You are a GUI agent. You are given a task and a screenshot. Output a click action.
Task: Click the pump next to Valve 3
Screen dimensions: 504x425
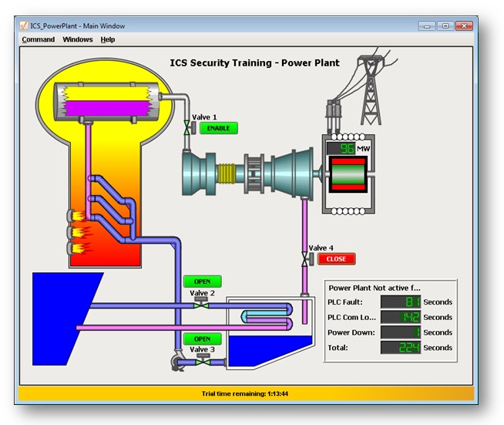pos(180,359)
